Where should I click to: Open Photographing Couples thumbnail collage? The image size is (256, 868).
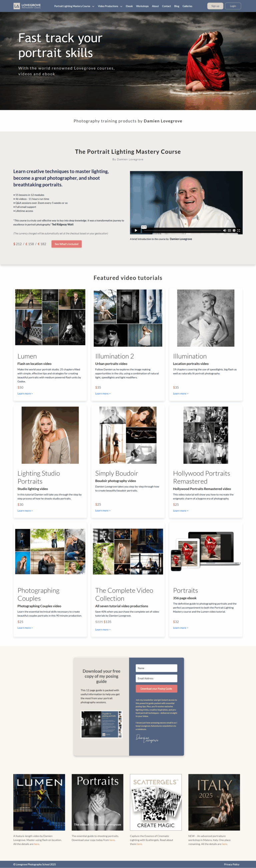[50, 551]
